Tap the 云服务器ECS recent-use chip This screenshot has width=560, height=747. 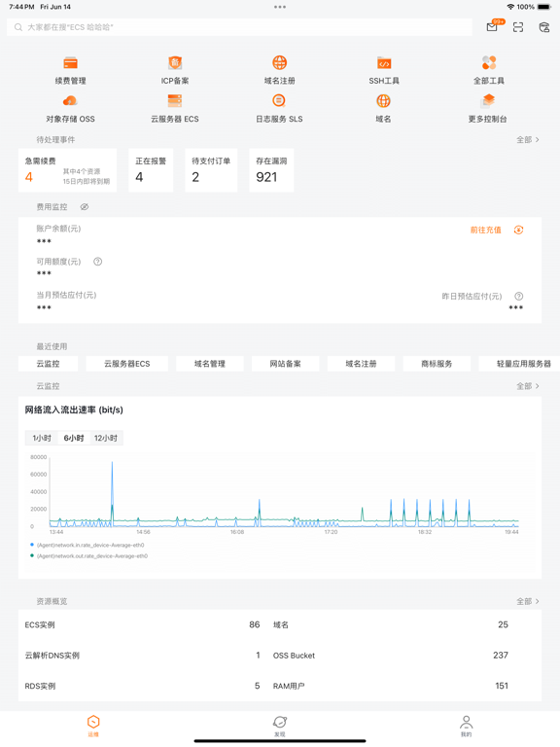click(127, 364)
